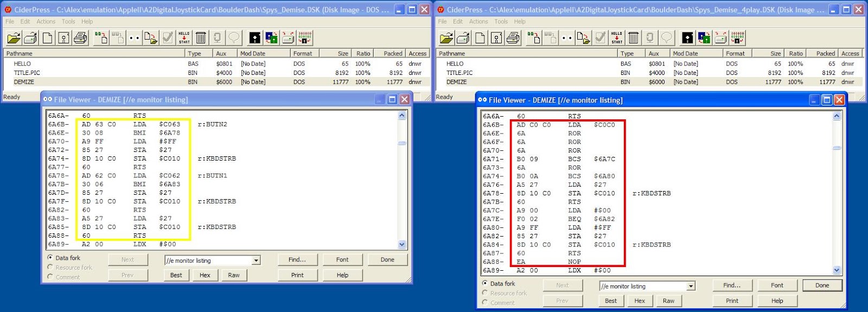Image resolution: width=868 pixels, height=312 pixels.
Task: Click View files eyes icon in 4play.DSK window
Action: pos(566,37)
